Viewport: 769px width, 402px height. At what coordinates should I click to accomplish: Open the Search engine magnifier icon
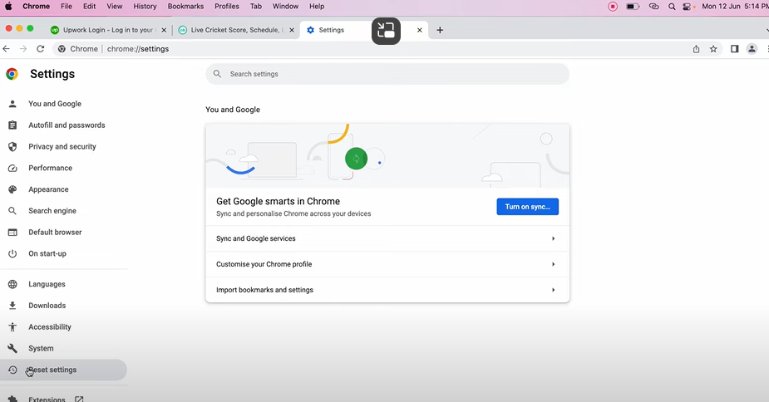[x=13, y=211]
